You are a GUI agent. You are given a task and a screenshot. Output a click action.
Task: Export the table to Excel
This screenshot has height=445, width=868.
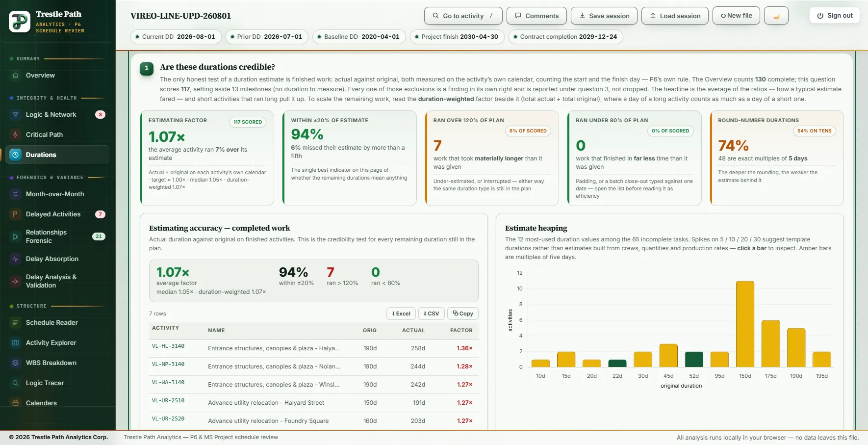[401, 314]
